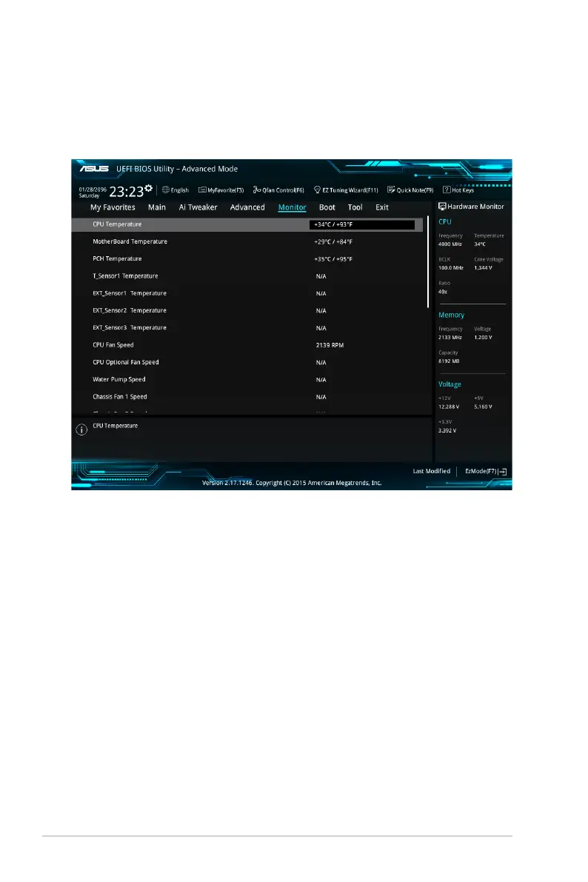Open Quick Note(F9)
This screenshot has height=882, width=588.
tap(410, 190)
